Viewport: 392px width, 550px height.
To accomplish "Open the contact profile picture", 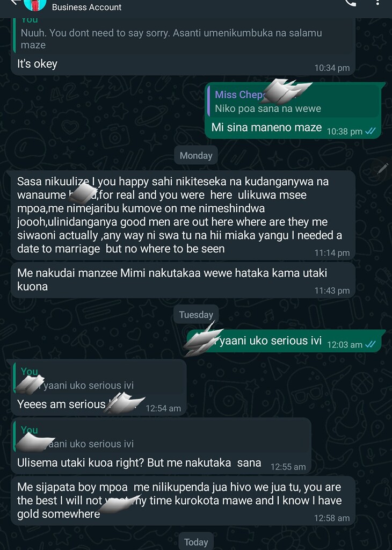I will click(x=35, y=4).
